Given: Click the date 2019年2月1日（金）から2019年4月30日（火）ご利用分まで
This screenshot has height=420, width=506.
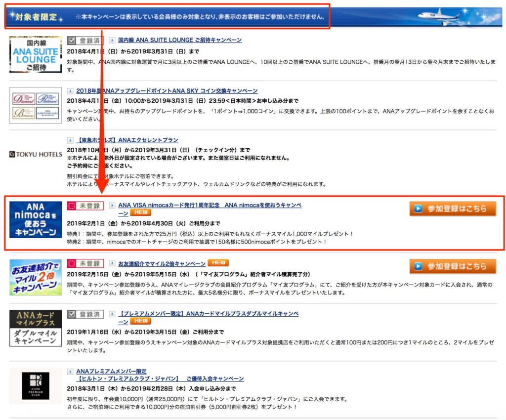Looking at the screenshot, I should 144,223.
